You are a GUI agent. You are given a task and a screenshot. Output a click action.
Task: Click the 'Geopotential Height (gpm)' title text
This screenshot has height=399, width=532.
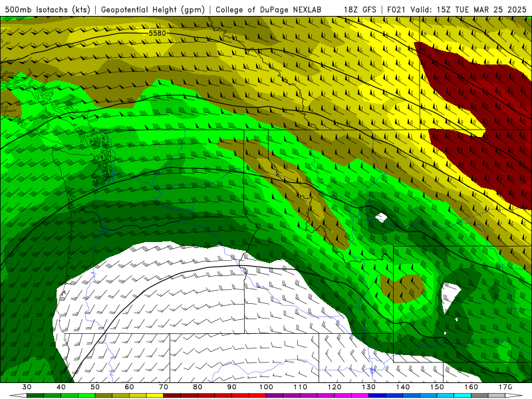pos(153,9)
